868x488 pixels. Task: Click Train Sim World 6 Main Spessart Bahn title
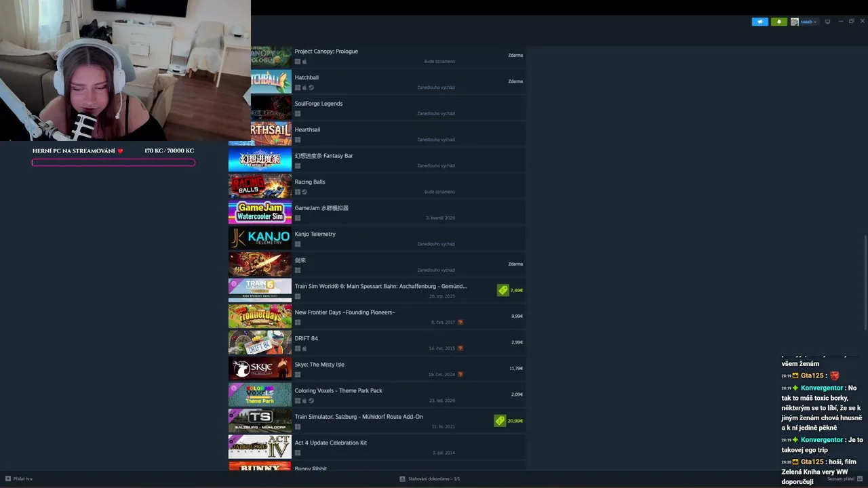click(380, 286)
